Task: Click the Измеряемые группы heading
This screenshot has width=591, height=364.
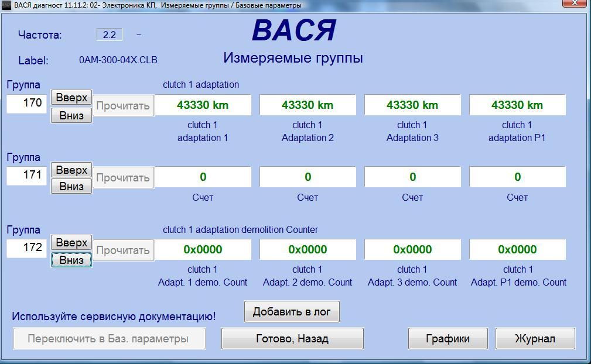Action: click(x=293, y=58)
